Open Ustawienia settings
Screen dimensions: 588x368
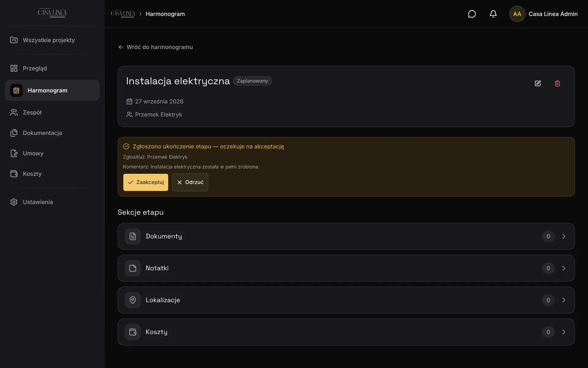pos(52,202)
